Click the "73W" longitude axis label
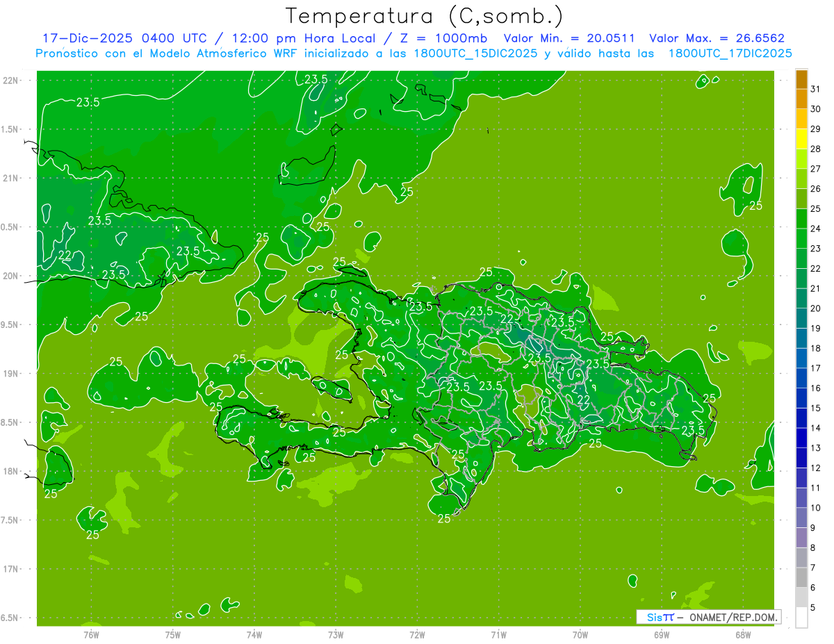 336,634
